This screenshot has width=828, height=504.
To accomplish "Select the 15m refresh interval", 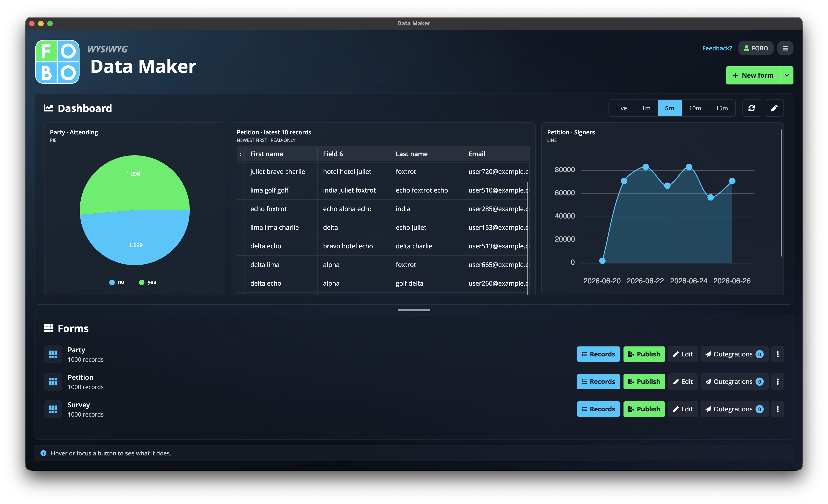I will point(721,108).
